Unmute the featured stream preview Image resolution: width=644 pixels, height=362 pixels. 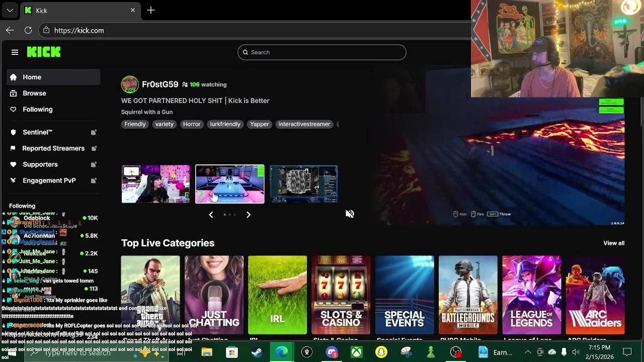click(x=350, y=214)
